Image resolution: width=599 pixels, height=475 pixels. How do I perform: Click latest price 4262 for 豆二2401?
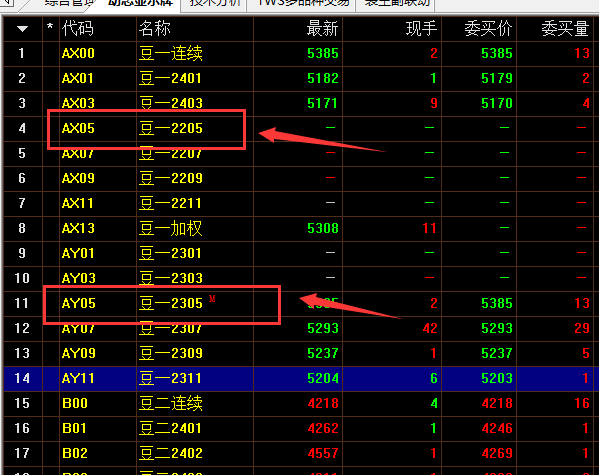(x=323, y=428)
